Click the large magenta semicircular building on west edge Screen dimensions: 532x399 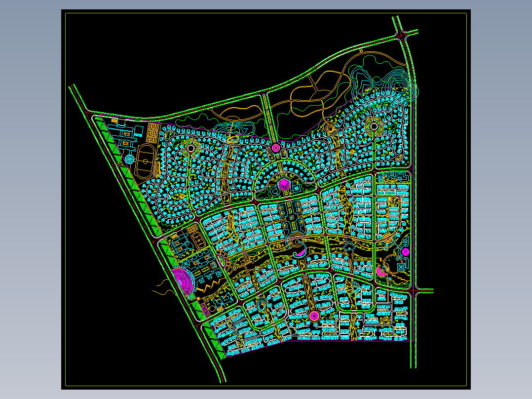tap(183, 280)
